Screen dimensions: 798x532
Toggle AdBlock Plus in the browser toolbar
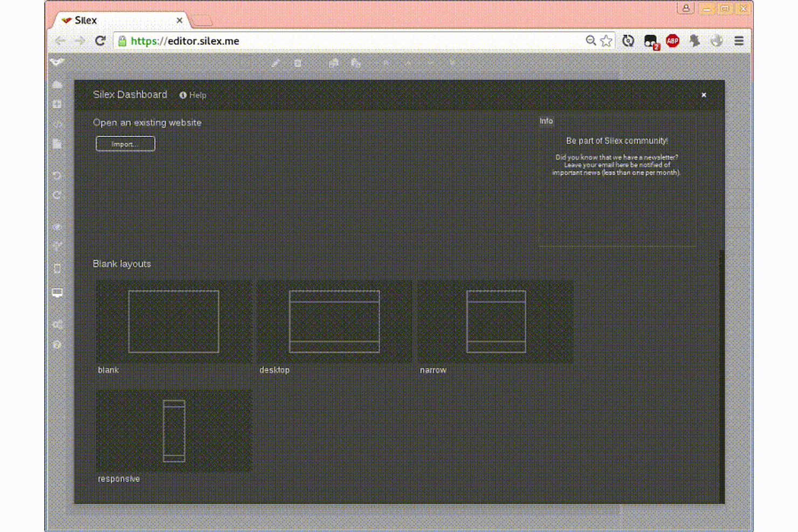tap(672, 40)
